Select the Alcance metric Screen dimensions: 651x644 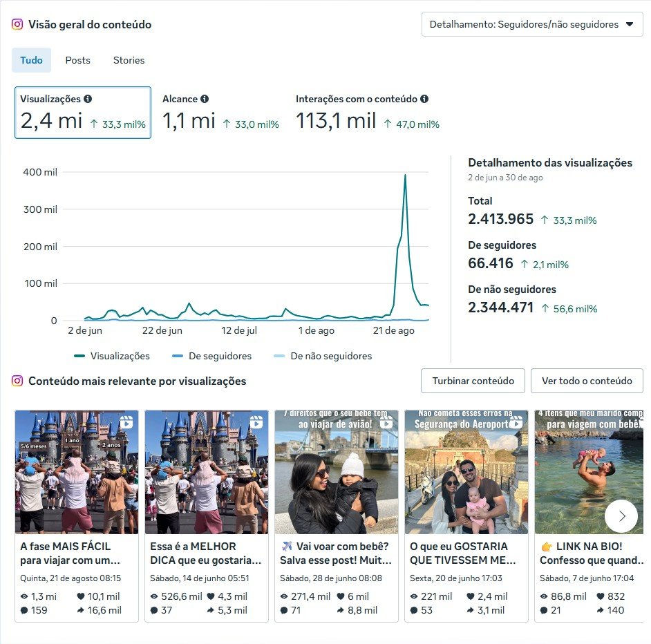click(x=220, y=113)
